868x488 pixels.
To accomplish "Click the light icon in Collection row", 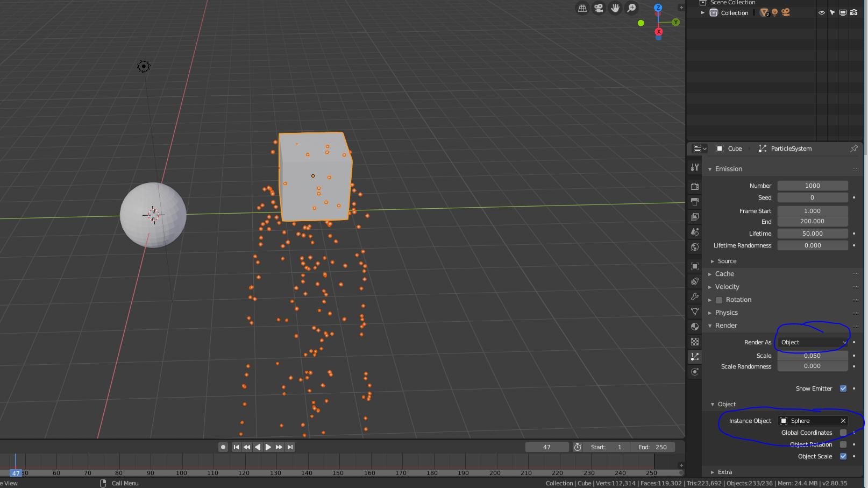I will point(774,12).
